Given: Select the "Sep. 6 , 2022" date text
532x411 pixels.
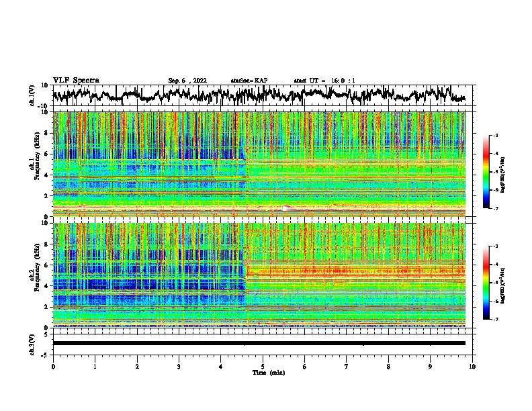Looking at the screenshot, I should pos(187,81).
